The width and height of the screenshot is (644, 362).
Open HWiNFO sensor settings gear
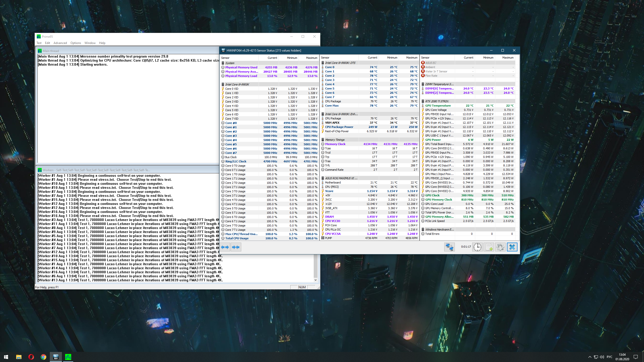[x=500, y=247]
